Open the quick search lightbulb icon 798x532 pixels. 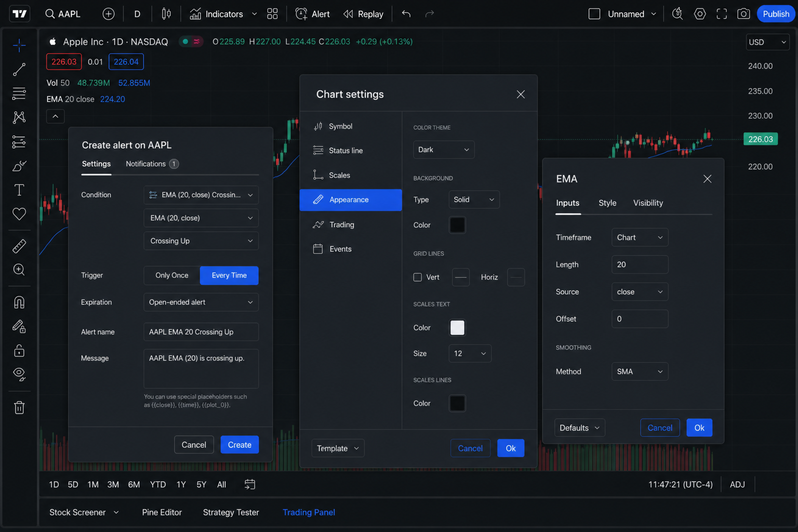click(x=677, y=14)
